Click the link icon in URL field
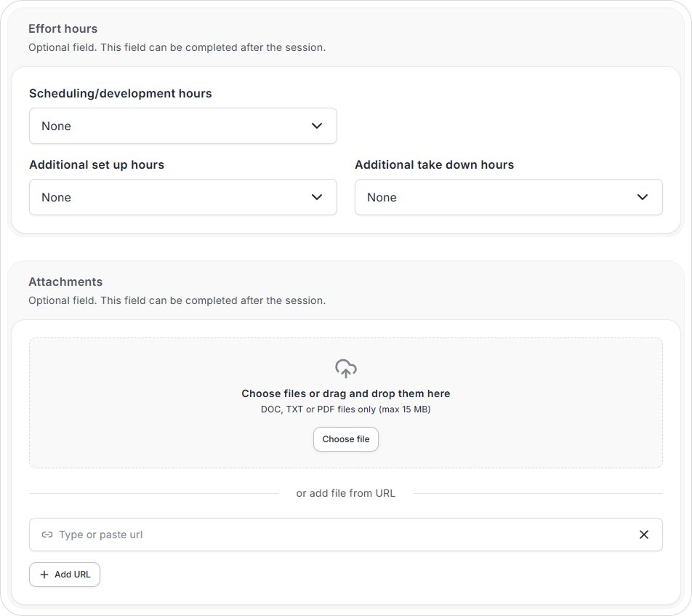This screenshot has width=692, height=616. (x=47, y=535)
